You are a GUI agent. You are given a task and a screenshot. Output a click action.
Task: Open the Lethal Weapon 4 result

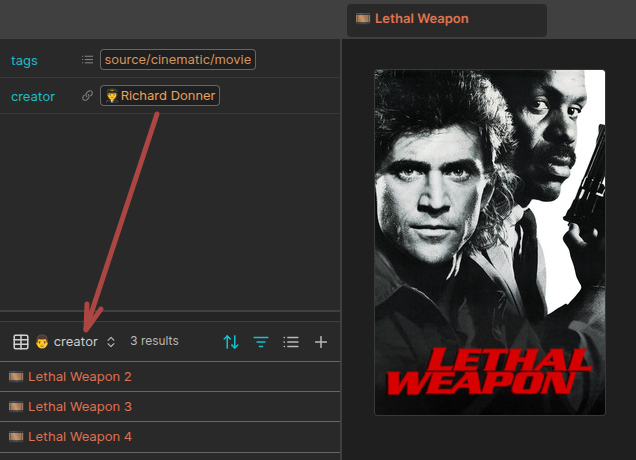tap(79, 437)
